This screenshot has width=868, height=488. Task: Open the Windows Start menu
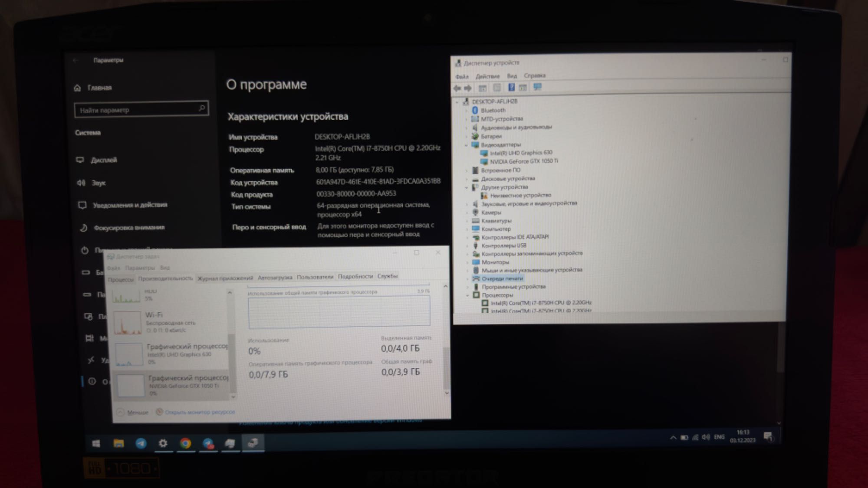tap(96, 443)
